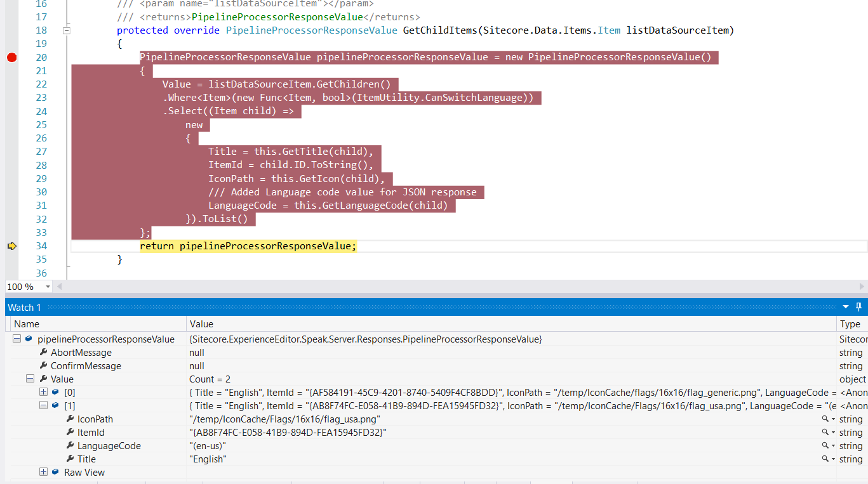The width and height of the screenshot is (868, 484).
Task: Click the null value of AbortMessage
Action: pyautogui.click(x=197, y=353)
